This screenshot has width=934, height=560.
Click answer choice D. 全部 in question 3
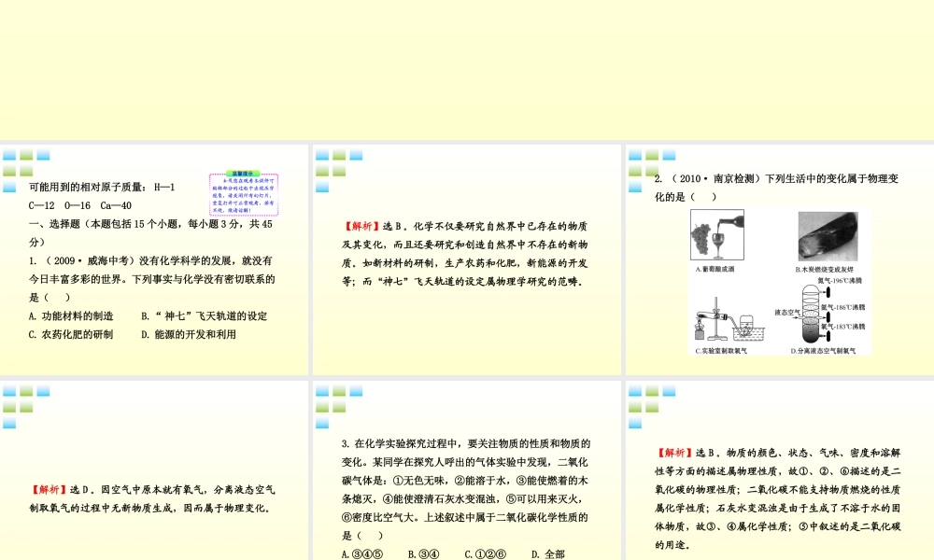click(548, 554)
